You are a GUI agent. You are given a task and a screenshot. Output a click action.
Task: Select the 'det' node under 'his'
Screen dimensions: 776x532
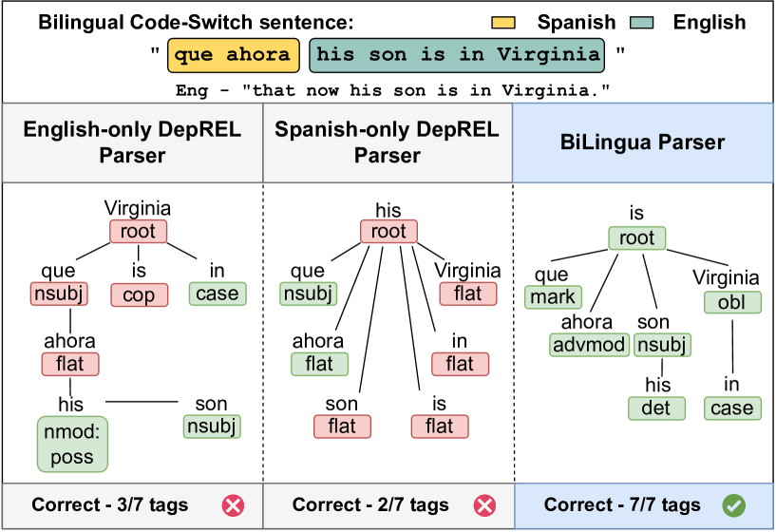[655, 408]
